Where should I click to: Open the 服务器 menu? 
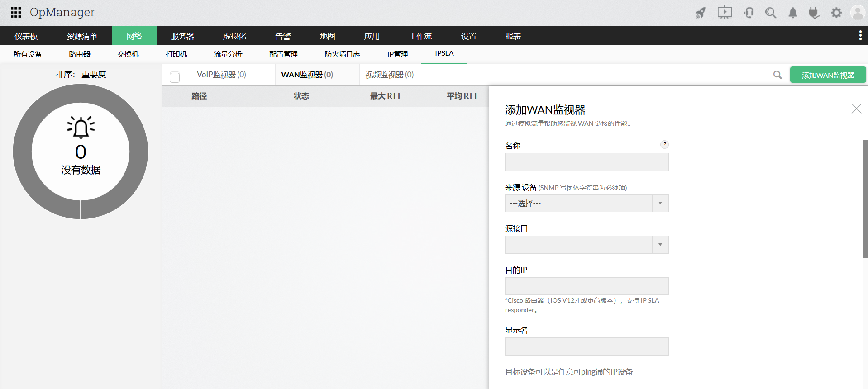point(182,36)
